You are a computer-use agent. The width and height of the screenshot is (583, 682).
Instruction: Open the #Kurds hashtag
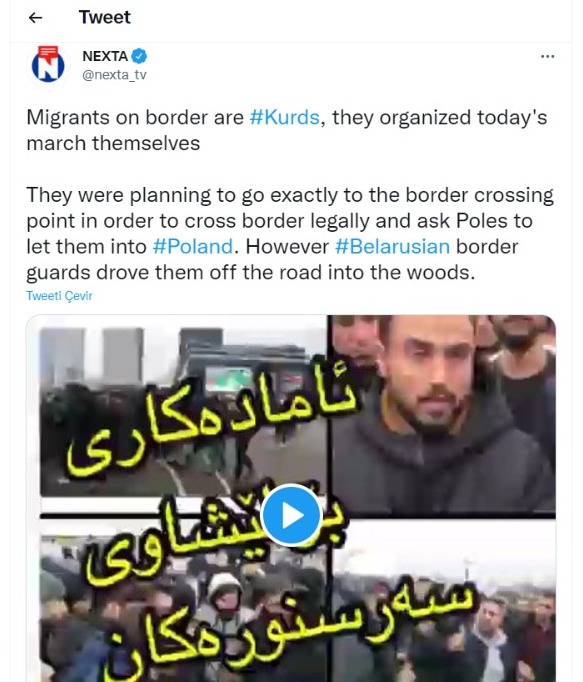285,117
